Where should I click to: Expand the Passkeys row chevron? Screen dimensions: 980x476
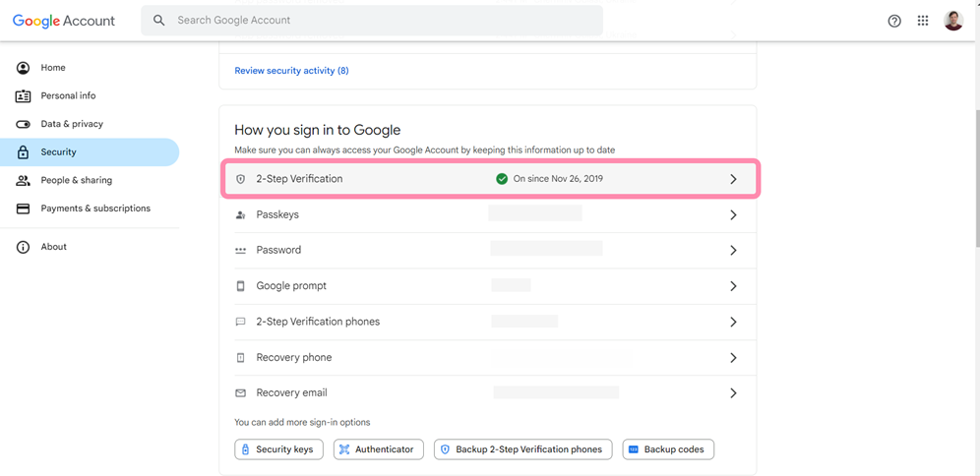pyautogui.click(x=734, y=214)
